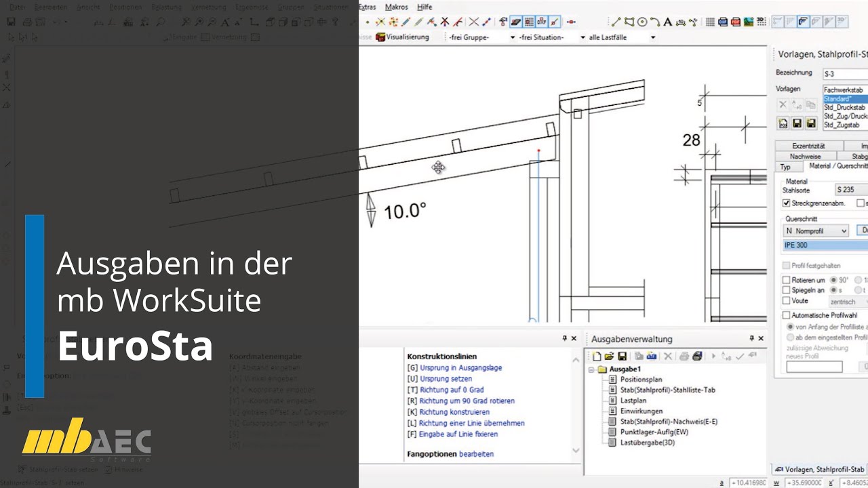Enable the Spiegeln an checkbox

pyautogui.click(x=787, y=290)
